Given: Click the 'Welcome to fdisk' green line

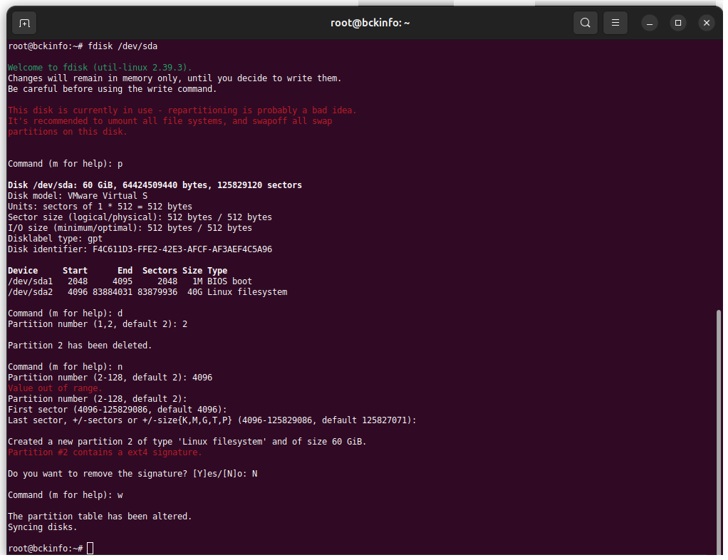Looking at the screenshot, I should tap(100, 68).
